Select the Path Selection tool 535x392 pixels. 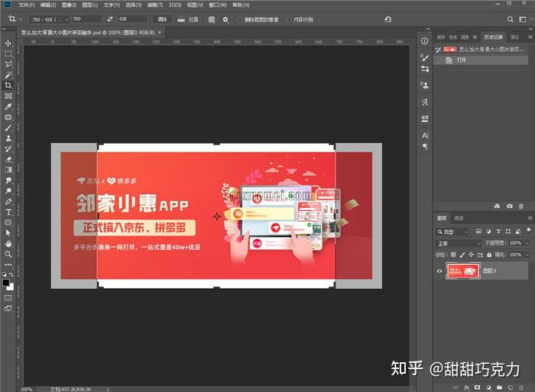pyautogui.click(x=8, y=233)
